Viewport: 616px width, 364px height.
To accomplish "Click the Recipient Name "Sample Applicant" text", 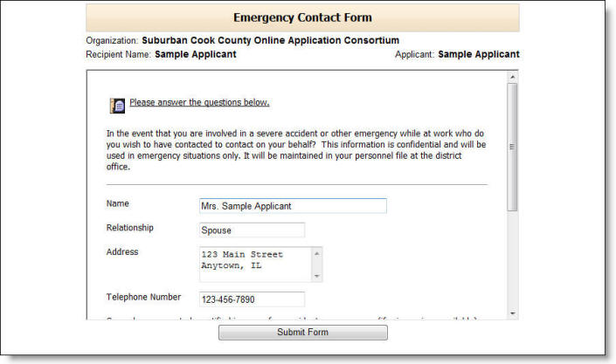I will tap(195, 54).
